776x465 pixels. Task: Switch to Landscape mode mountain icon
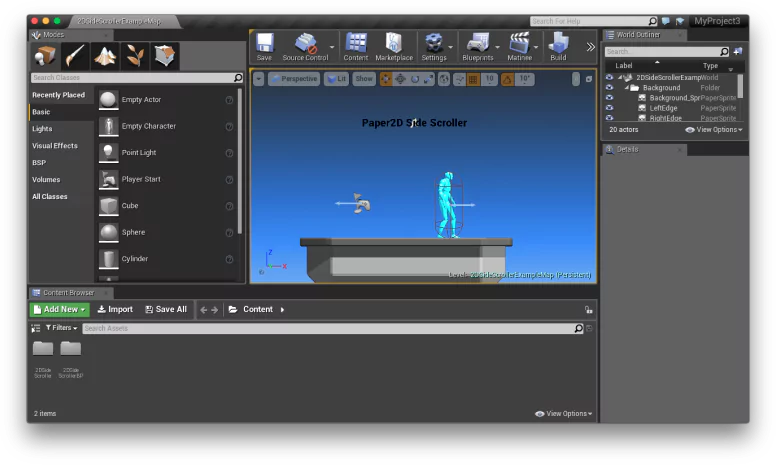click(105, 56)
